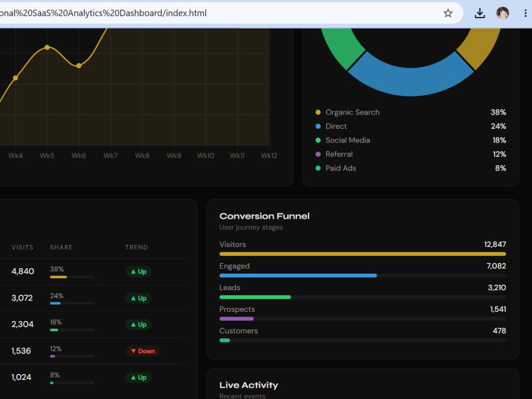Click the green Social Media legend dot
Image resolution: width=532 pixels, height=399 pixels.
point(318,140)
